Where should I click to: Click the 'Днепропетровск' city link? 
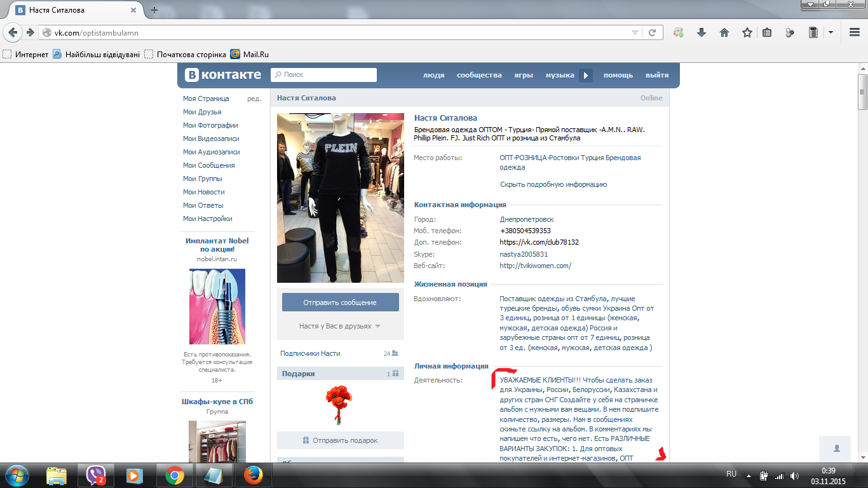pos(527,219)
